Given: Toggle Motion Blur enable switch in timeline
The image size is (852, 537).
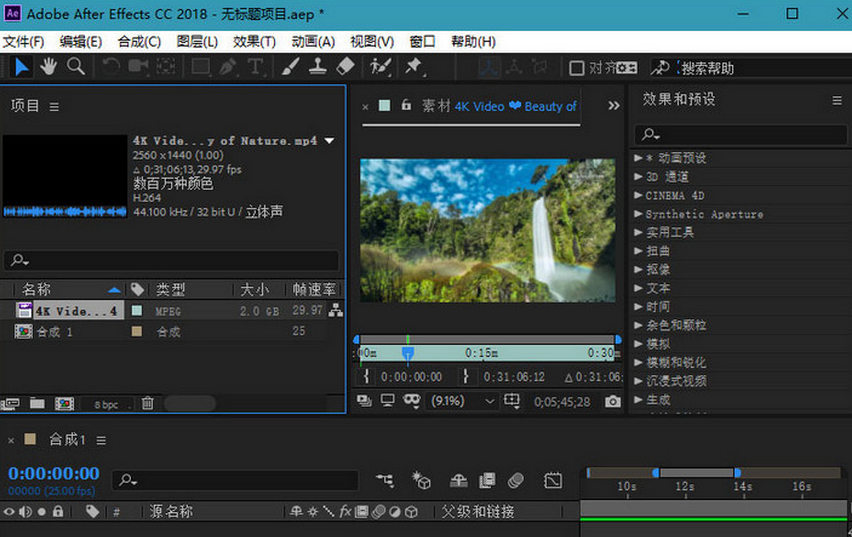Looking at the screenshot, I should pos(516,480).
